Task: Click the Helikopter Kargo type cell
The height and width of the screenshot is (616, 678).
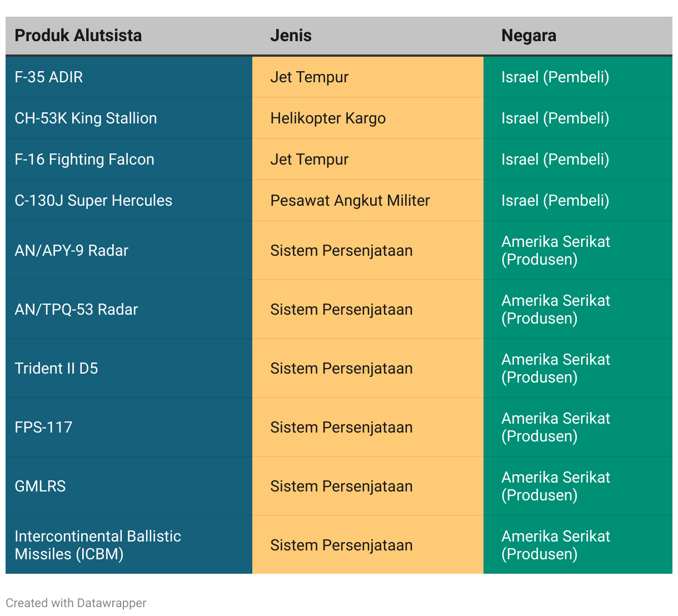Action: click(328, 118)
